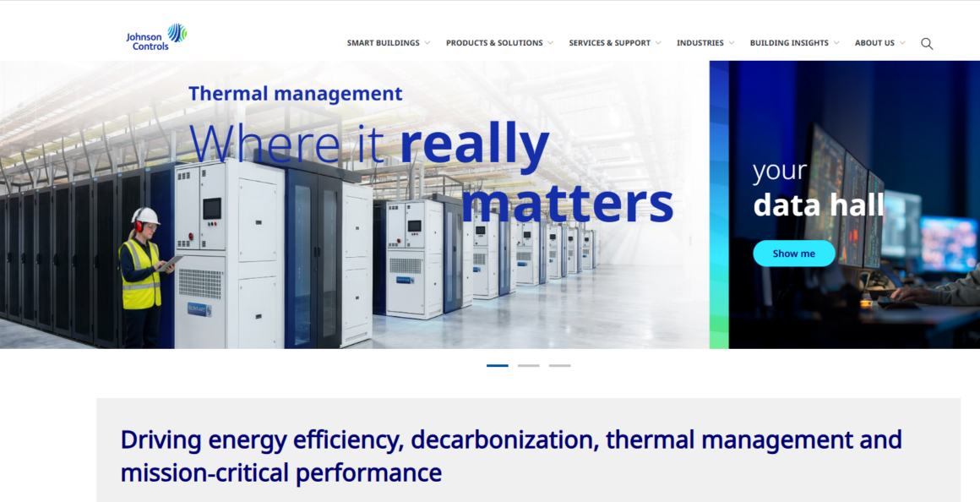Image resolution: width=980 pixels, height=502 pixels.
Task: Expand the chevron next to About Us
Action: (902, 43)
